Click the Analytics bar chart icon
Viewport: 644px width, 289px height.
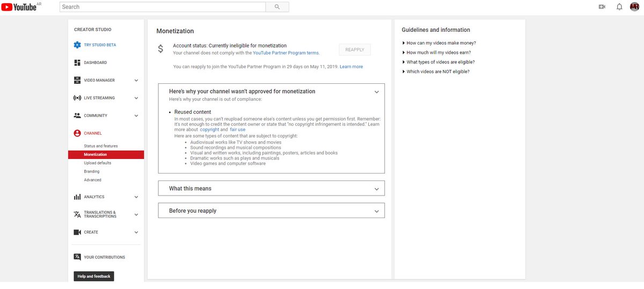(77, 197)
